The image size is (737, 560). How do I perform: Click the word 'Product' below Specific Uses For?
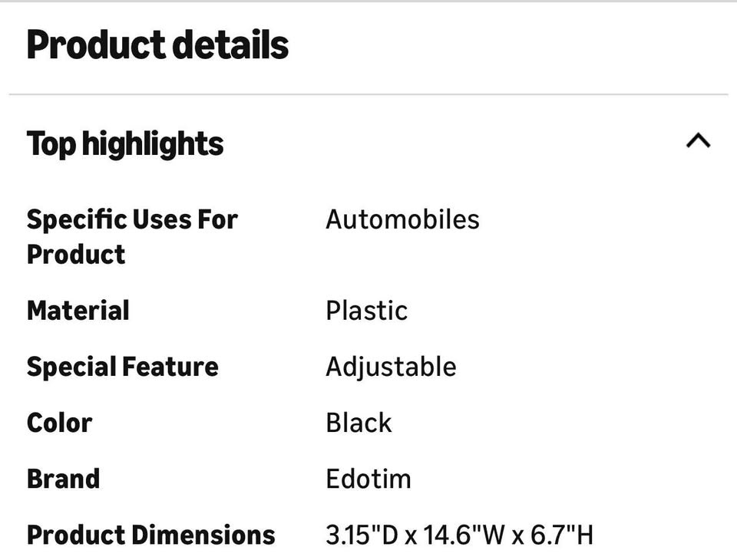coord(76,254)
